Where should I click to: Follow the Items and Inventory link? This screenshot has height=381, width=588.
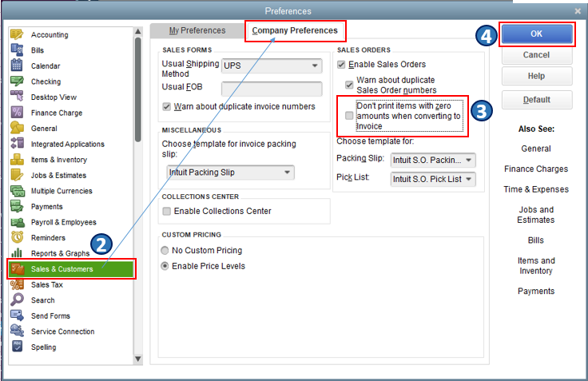(536, 265)
